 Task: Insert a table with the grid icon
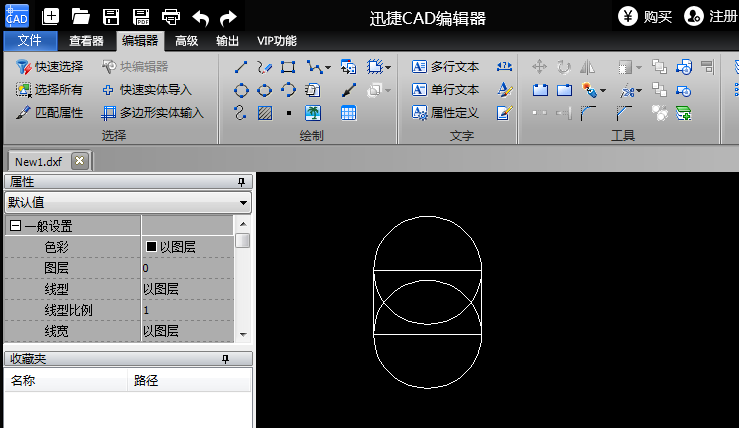pos(348,113)
